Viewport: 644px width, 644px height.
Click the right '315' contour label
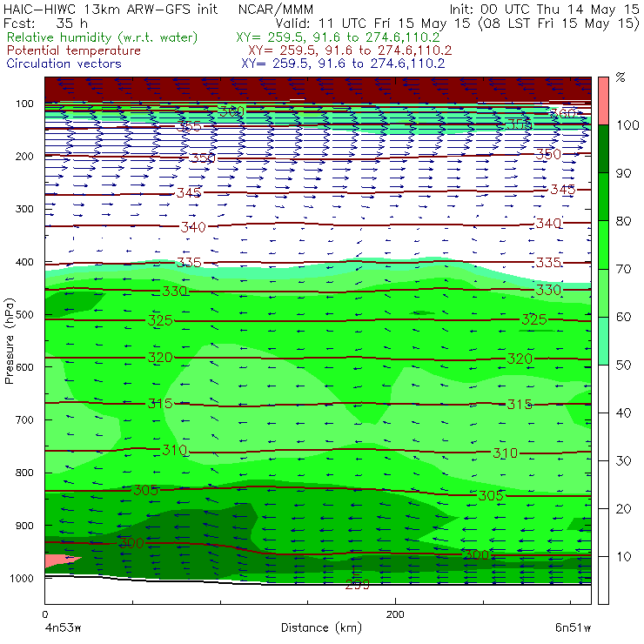[x=520, y=404]
